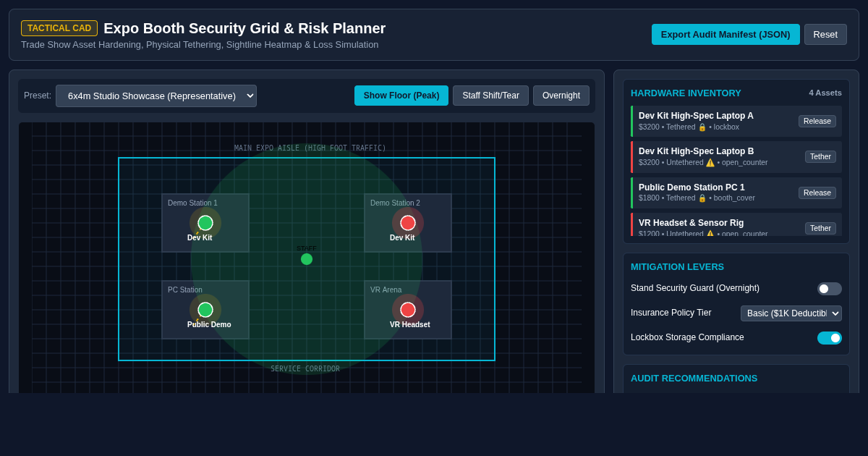Select Dev Kit High-Spec Laptop A entry

pyautogui.click(x=736, y=121)
